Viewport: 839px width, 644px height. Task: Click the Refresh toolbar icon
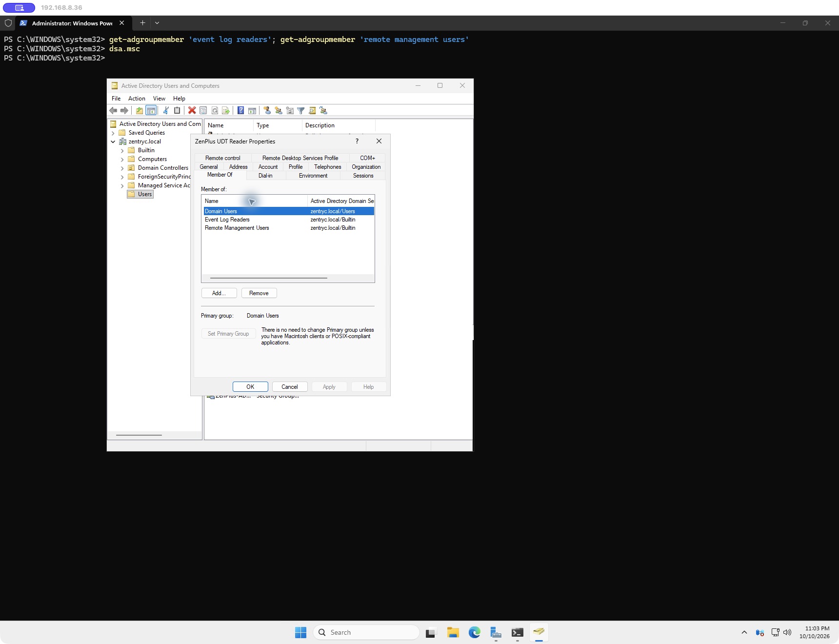215,111
